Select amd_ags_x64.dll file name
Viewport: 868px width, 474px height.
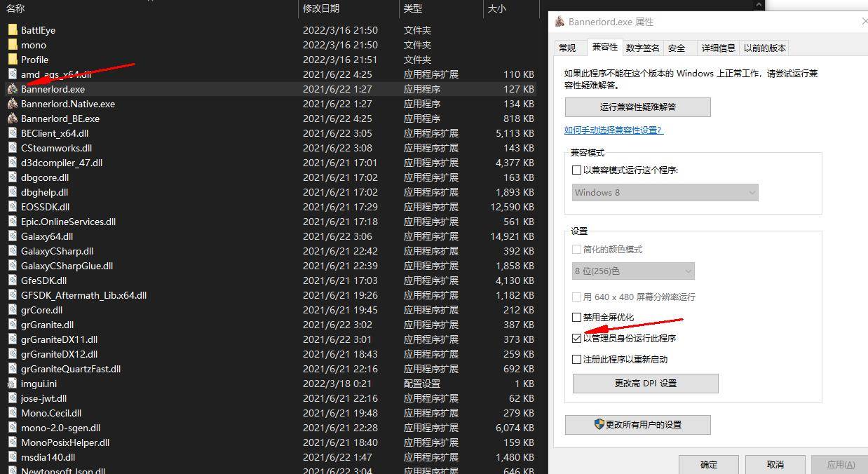click(56, 74)
